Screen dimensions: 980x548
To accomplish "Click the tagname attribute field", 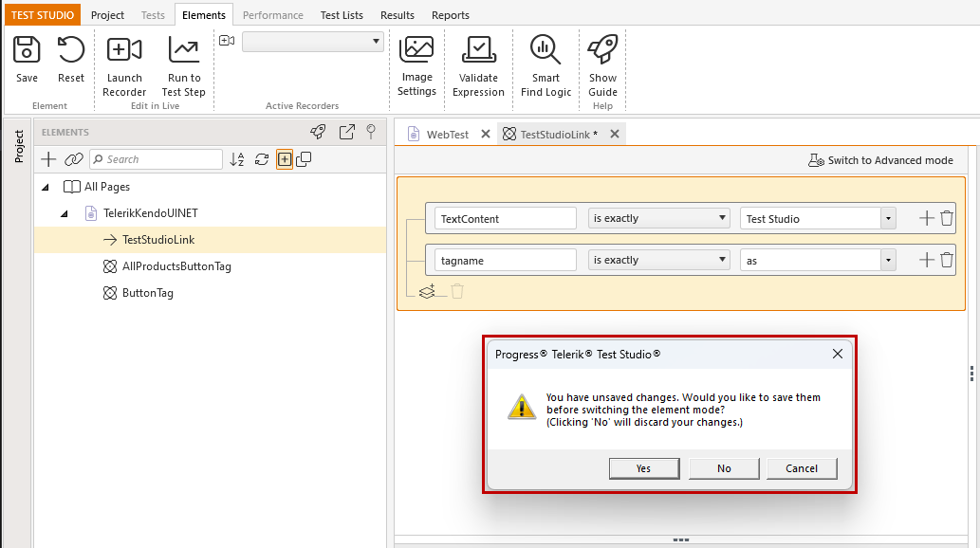I will 505,261.
